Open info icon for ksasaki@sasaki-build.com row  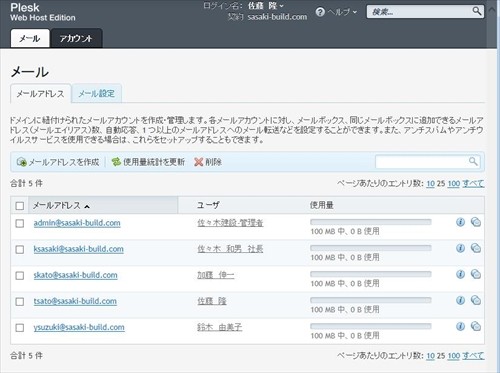(x=460, y=248)
